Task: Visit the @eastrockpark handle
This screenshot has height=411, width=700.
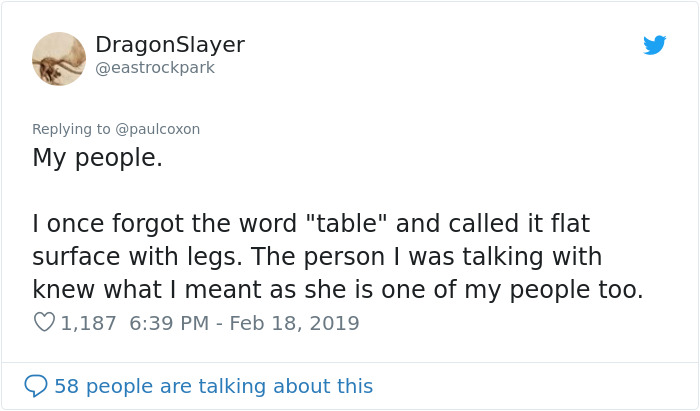Action: (154, 68)
